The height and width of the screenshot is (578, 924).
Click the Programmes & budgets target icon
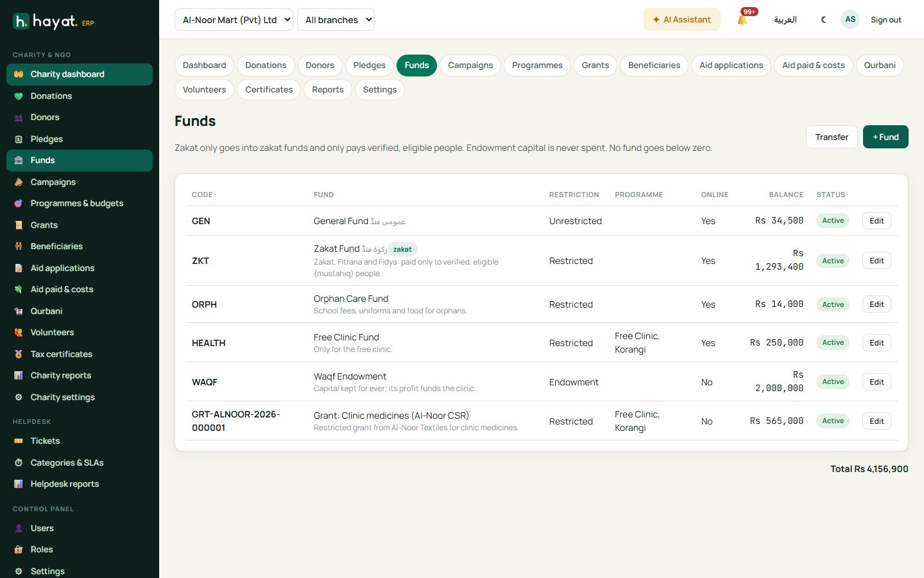[x=19, y=204]
